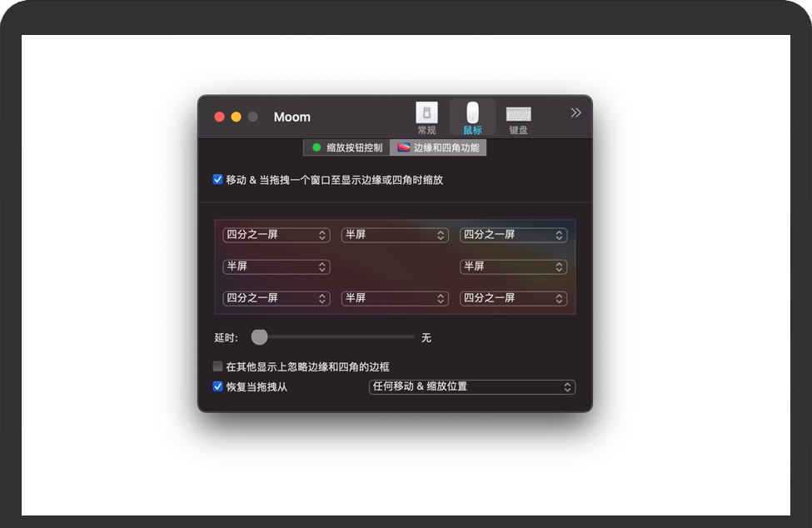Open left edge 半屏 dropdown
The height and width of the screenshot is (528, 812).
[276, 266]
